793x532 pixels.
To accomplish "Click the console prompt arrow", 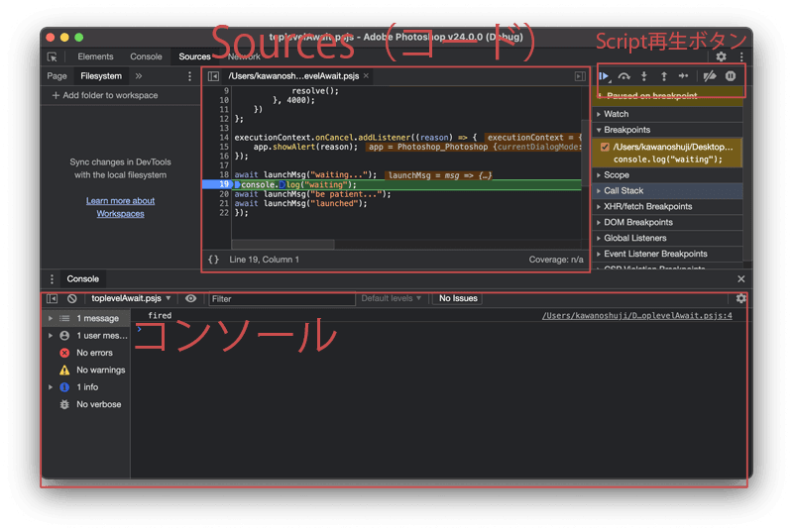I will (139, 330).
